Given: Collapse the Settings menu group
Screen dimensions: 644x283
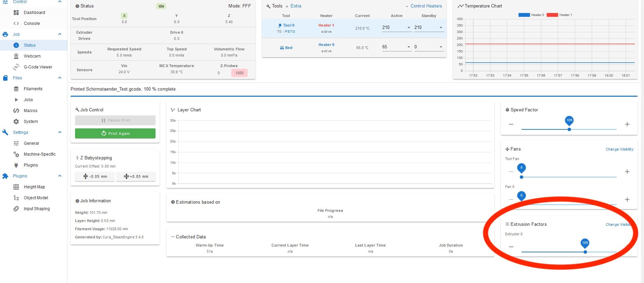Looking at the screenshot, I should click(x=60, y=132).
